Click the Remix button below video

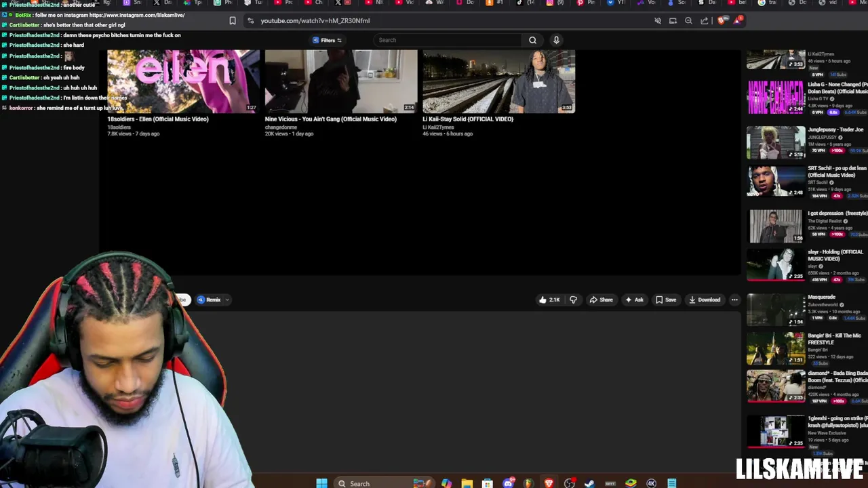(x=210, y=300)
